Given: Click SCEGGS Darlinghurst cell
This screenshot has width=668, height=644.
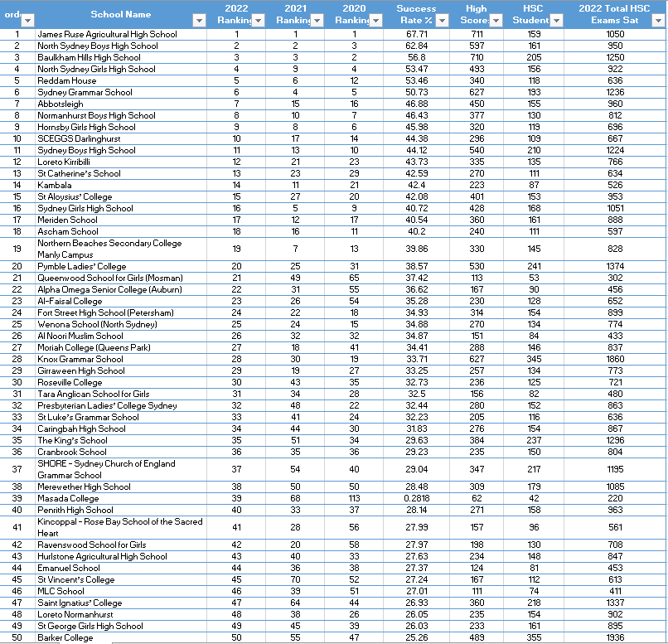Looking at the screenshot, I should [121, 138].
